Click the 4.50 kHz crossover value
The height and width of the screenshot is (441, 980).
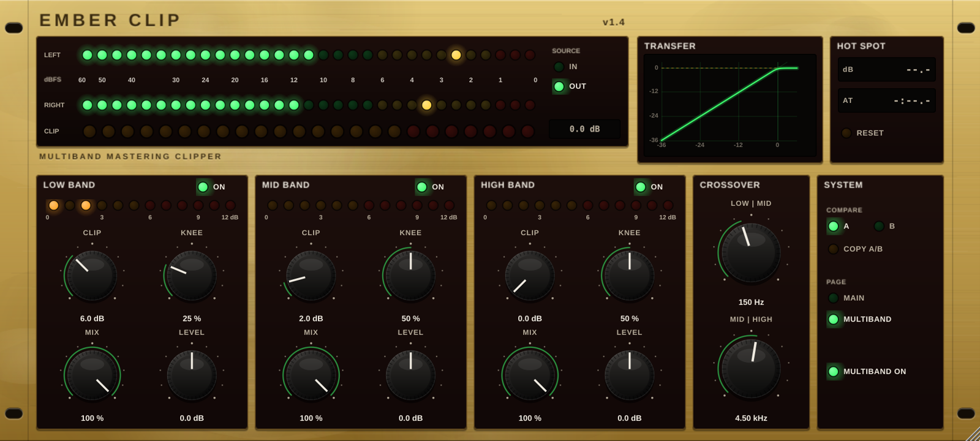tap(751, 418)
